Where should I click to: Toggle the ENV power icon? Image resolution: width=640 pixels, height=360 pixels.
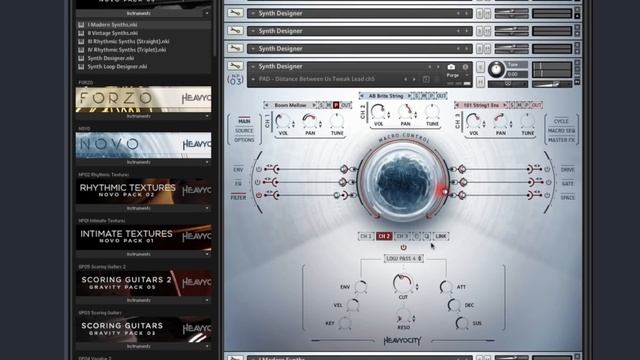click(x=259, y=169)
